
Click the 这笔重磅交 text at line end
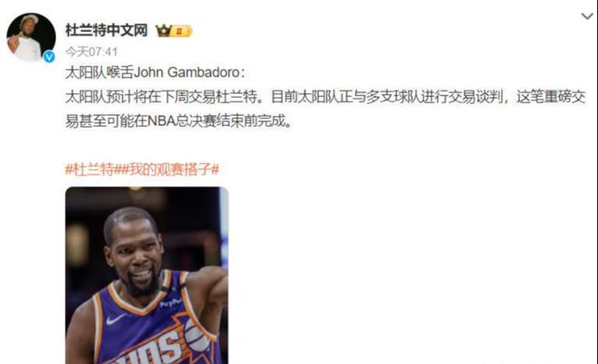[x=551, y=97]
